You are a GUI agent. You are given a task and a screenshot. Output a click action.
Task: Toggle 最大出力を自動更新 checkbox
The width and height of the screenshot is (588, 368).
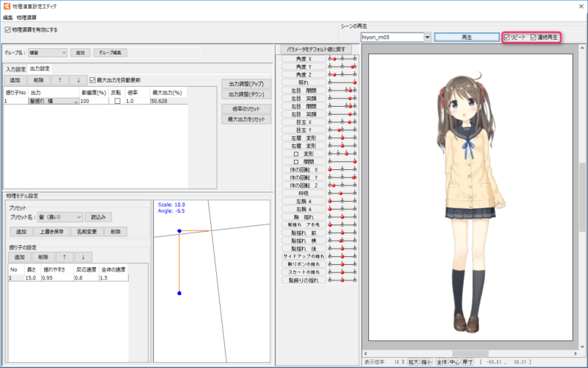click(x=93, y=80)
